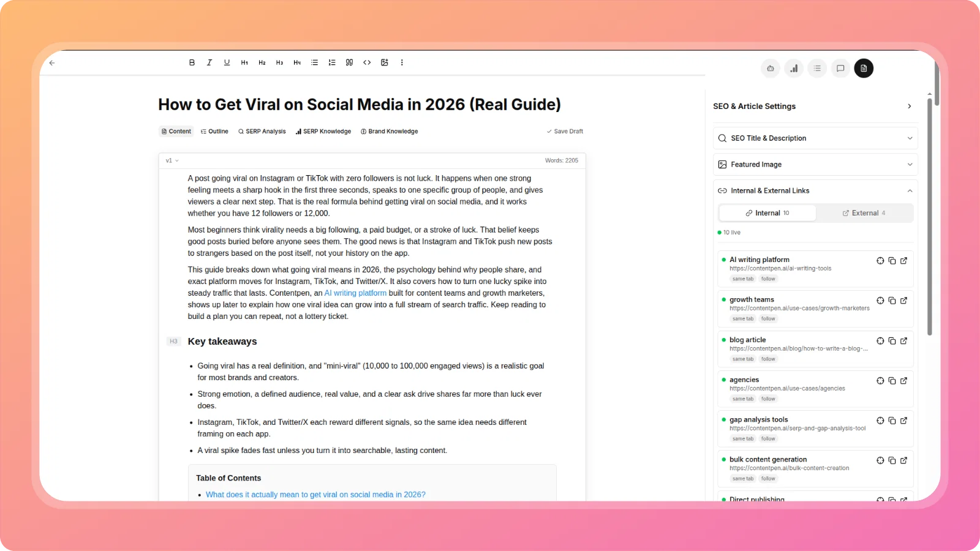This screenshot has height=551, width=980.
Task: Open the comments chat panel
Action: coord(840,69)
